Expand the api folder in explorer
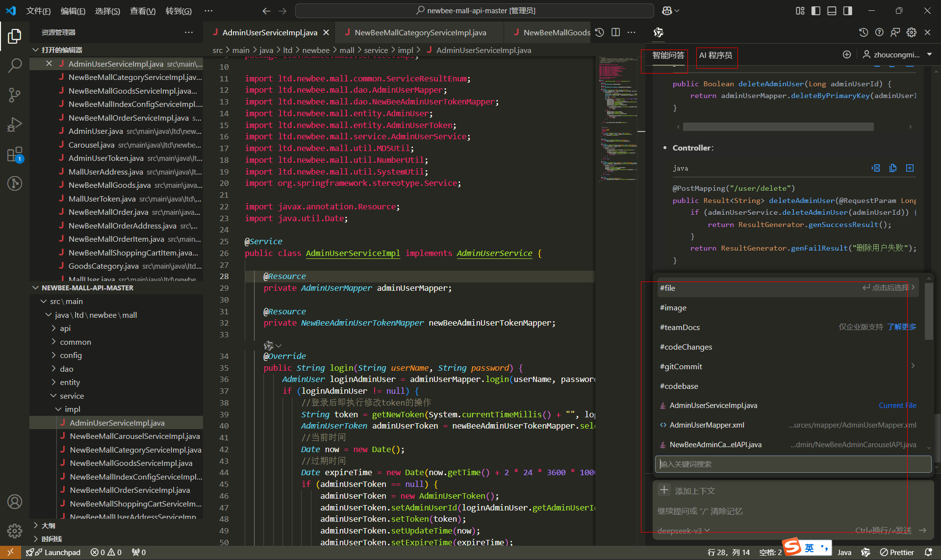Screen dimensions: 941x560 point(65,328)
